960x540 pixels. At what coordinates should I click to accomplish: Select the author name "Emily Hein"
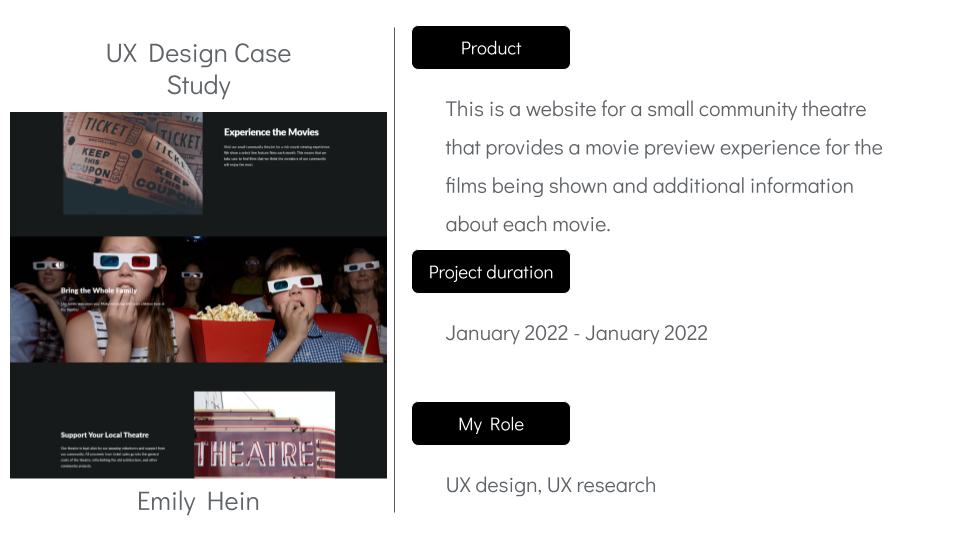[198, 501]
